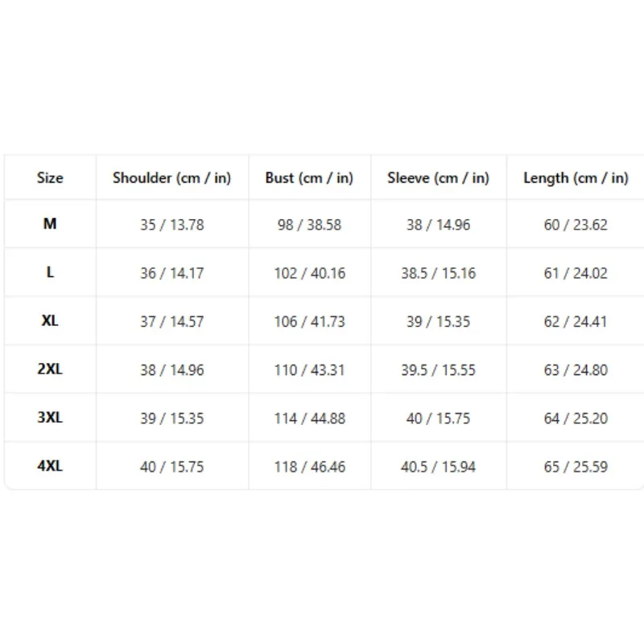Click the Length (cm / in) header

coord(576,178)
